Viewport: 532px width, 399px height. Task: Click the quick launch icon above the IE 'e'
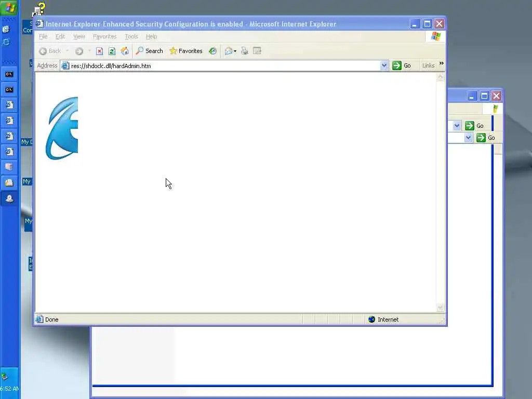pos(6,29)
